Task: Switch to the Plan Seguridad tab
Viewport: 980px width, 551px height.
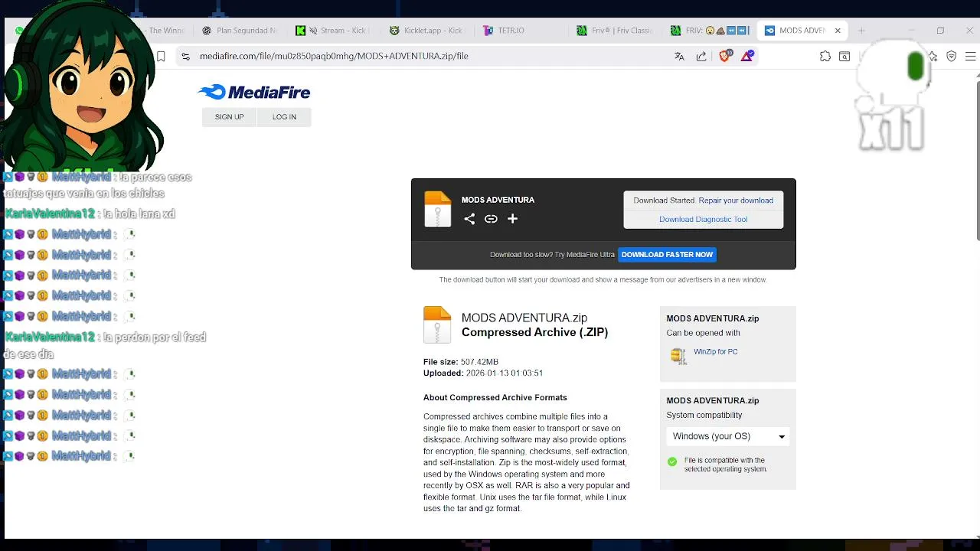Action: click(240, 31)
